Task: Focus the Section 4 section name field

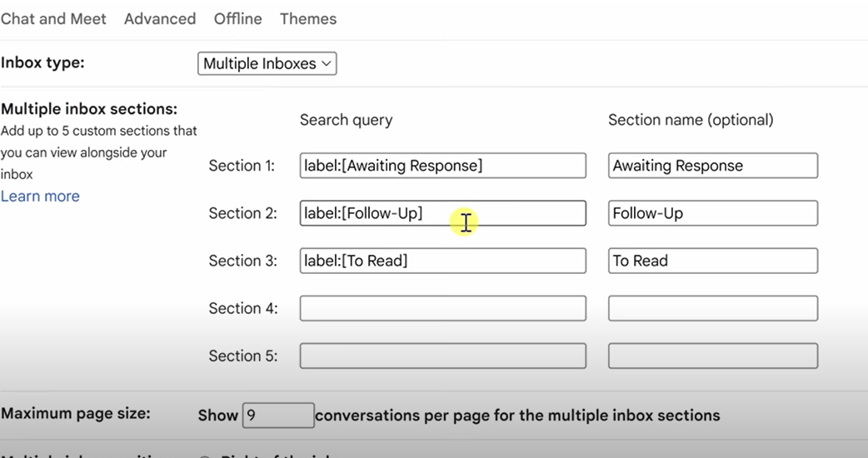Action: 712,308
